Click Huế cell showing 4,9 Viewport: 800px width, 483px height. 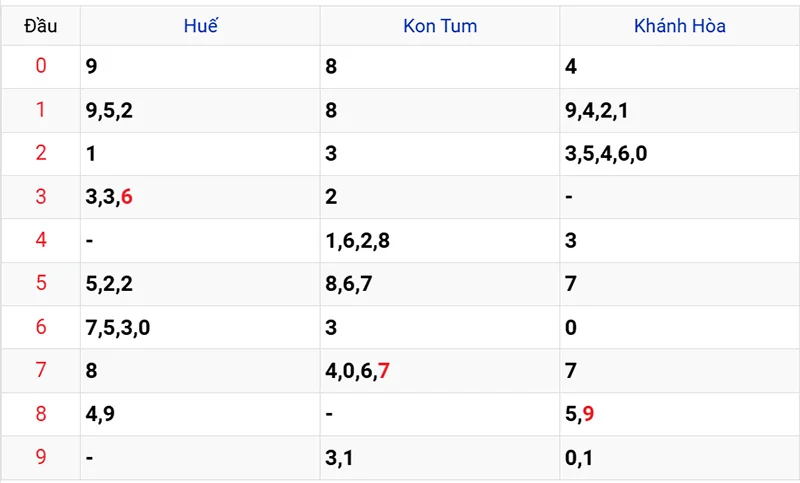[100, 414]
